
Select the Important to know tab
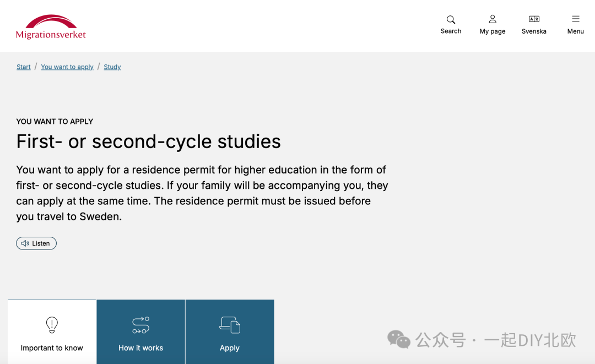pyautogui.click(x=52, y=332)
